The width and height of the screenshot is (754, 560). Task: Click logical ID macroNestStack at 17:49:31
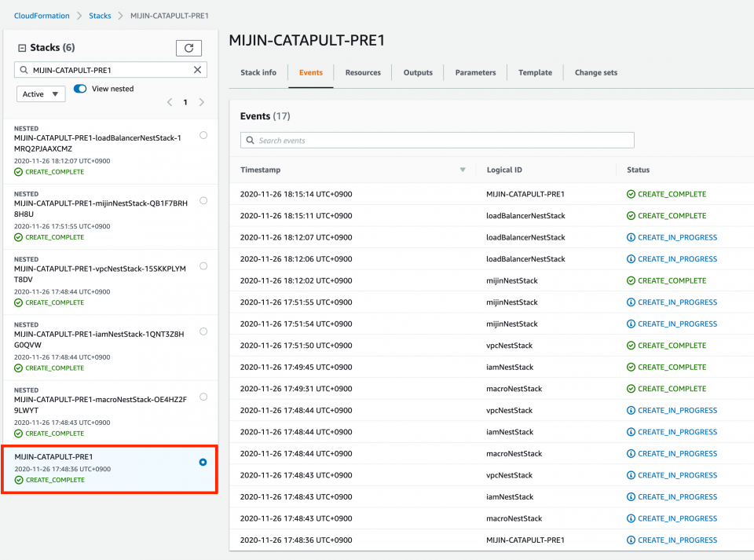[514, 389]
